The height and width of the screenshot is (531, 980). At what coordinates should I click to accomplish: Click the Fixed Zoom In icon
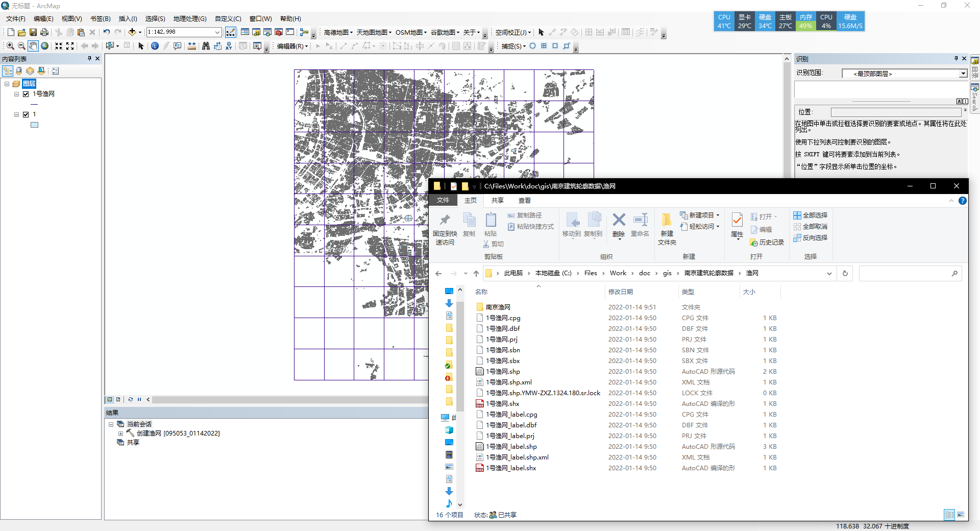[59, 46]
